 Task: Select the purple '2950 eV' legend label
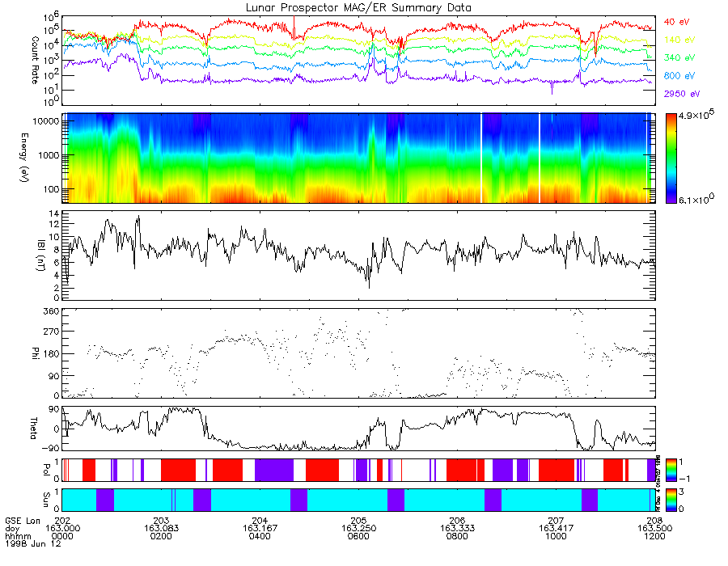tap(682, 94)
